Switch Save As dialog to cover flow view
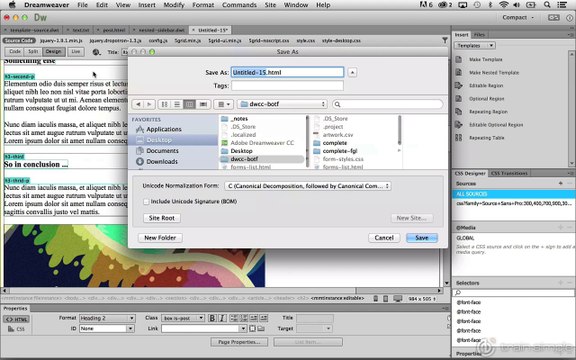The width and height of the screenshot is (576, 360). [203, 104]
